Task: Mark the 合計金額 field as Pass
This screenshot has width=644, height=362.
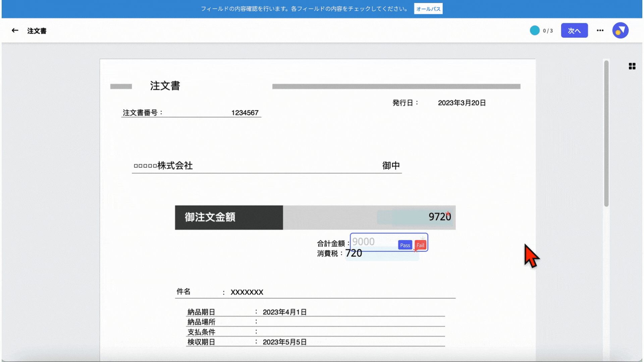Action: click(405, 245)
